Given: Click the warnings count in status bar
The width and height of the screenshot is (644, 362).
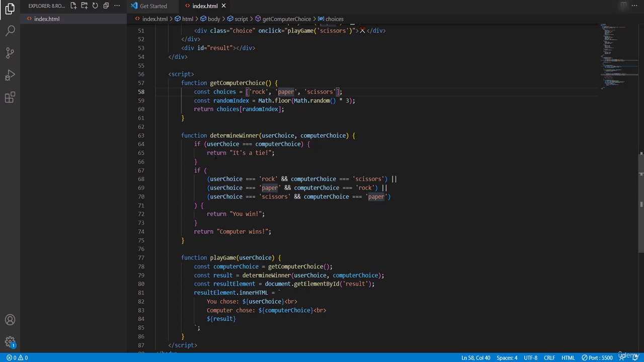Looking at the screenshot, I should tap(23, 358).
